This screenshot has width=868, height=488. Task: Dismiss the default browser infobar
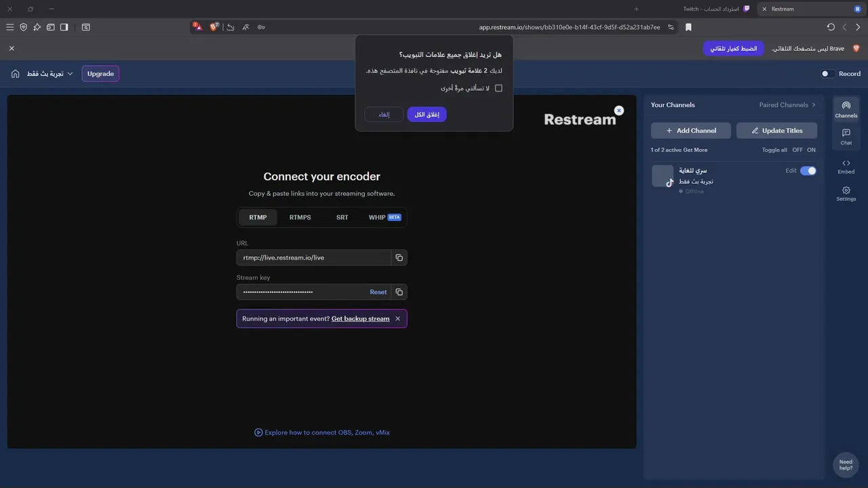12,48
